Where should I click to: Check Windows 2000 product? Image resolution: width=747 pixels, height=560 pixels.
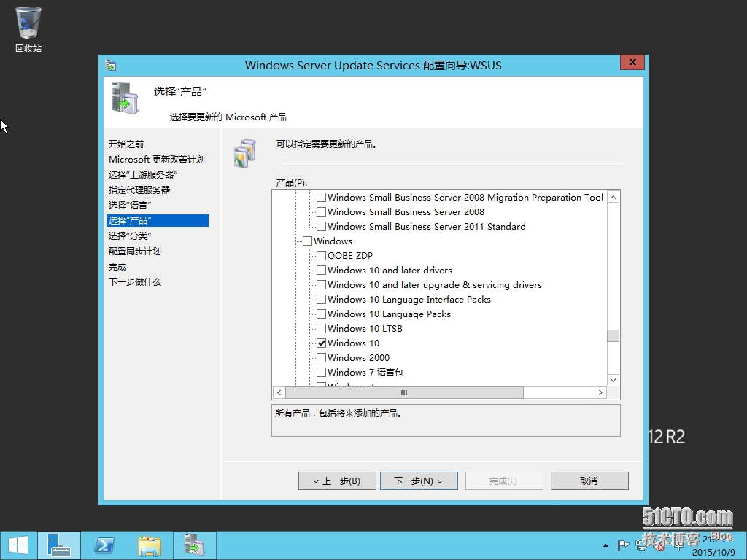click(321, 357)
